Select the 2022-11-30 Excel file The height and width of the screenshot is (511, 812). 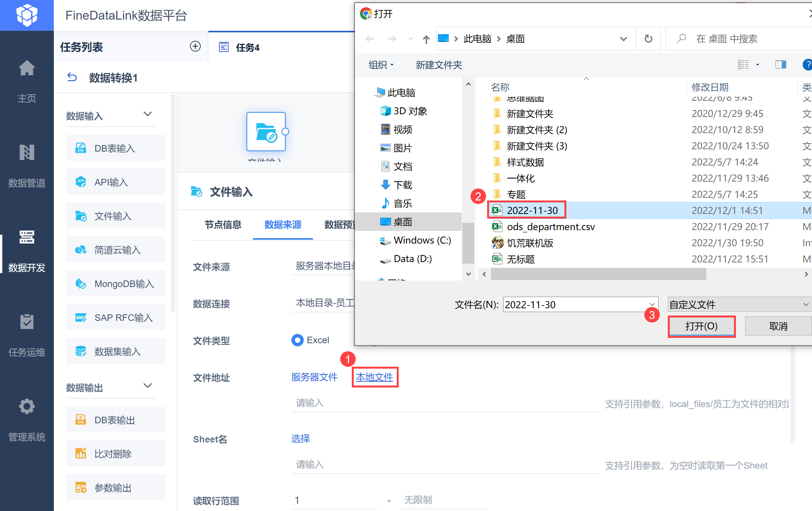[532, 210]
